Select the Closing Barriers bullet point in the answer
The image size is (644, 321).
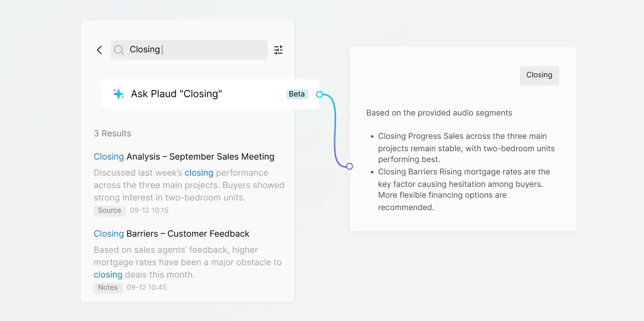[x=464, y=189]
